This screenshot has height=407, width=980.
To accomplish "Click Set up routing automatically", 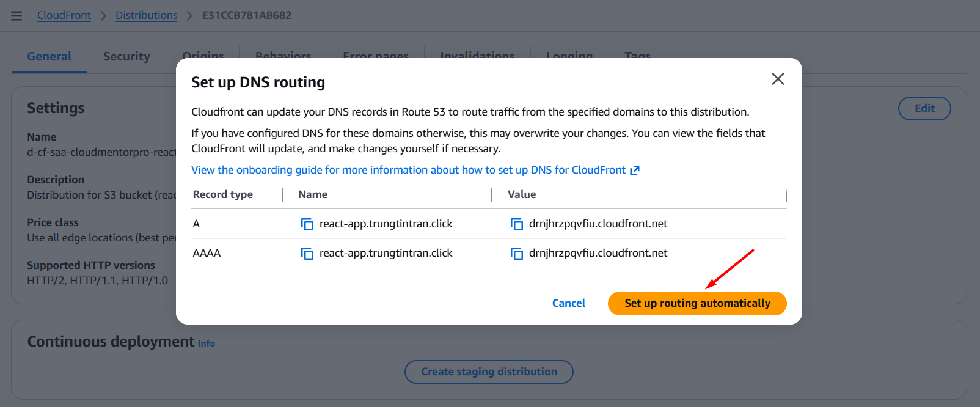I will tap(697, 303).
